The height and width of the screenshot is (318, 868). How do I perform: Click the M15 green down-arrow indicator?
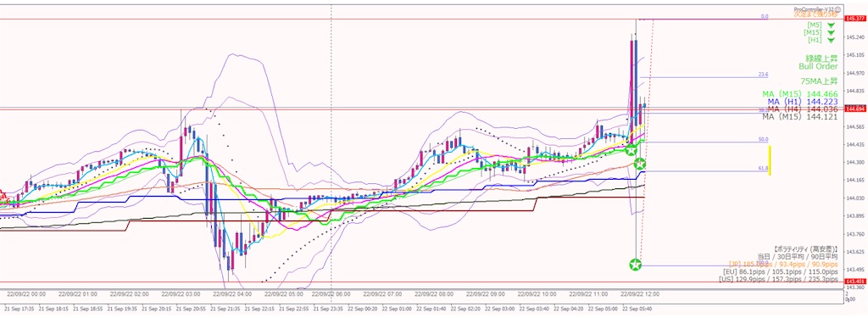pyautogui.click(x=831, y=33)
